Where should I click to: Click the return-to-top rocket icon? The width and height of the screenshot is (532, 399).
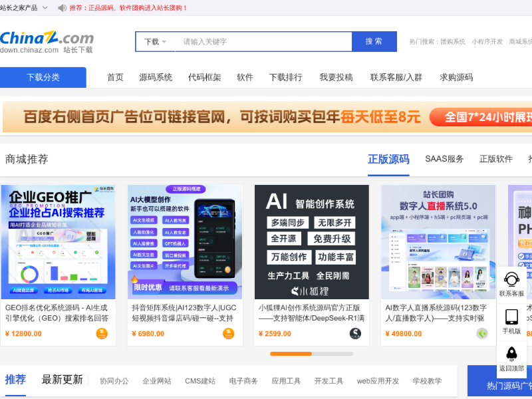point(511,354)
